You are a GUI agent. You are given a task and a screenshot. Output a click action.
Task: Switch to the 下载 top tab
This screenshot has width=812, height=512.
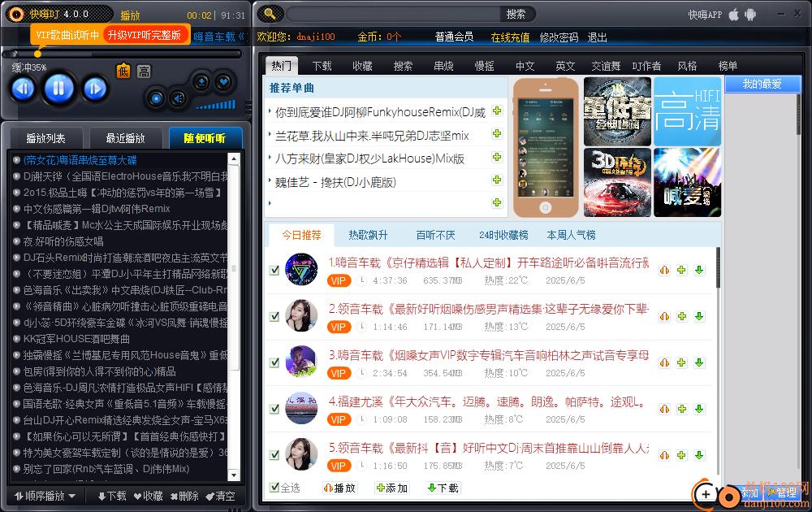[322, 66]
